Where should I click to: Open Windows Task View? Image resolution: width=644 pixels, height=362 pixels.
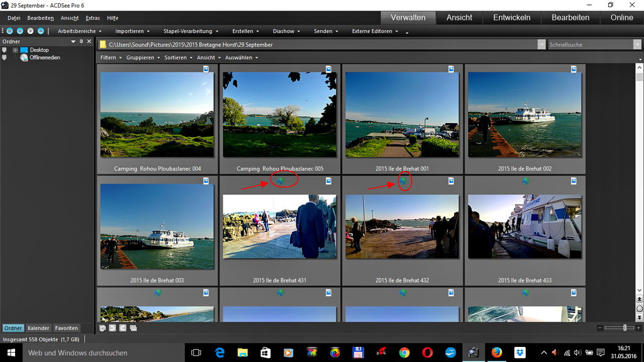196,353
